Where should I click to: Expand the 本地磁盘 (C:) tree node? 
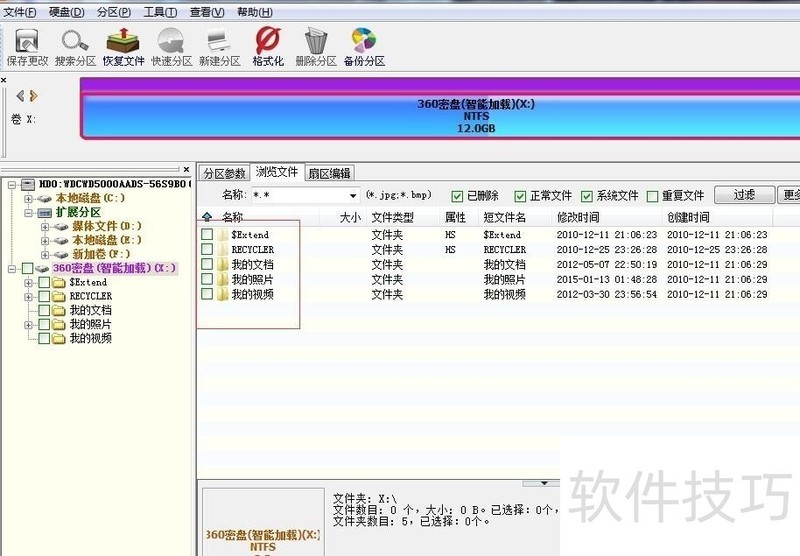(x=29, y=199)
